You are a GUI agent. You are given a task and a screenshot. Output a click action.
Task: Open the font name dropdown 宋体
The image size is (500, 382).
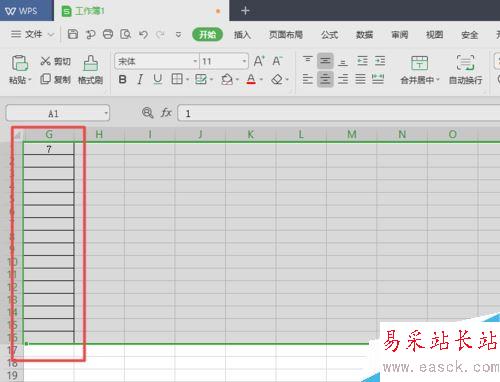coord(195,61)
